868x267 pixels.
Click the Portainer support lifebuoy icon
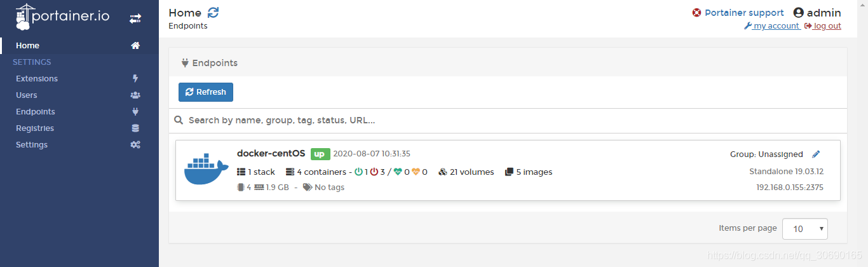click(697, 13)
